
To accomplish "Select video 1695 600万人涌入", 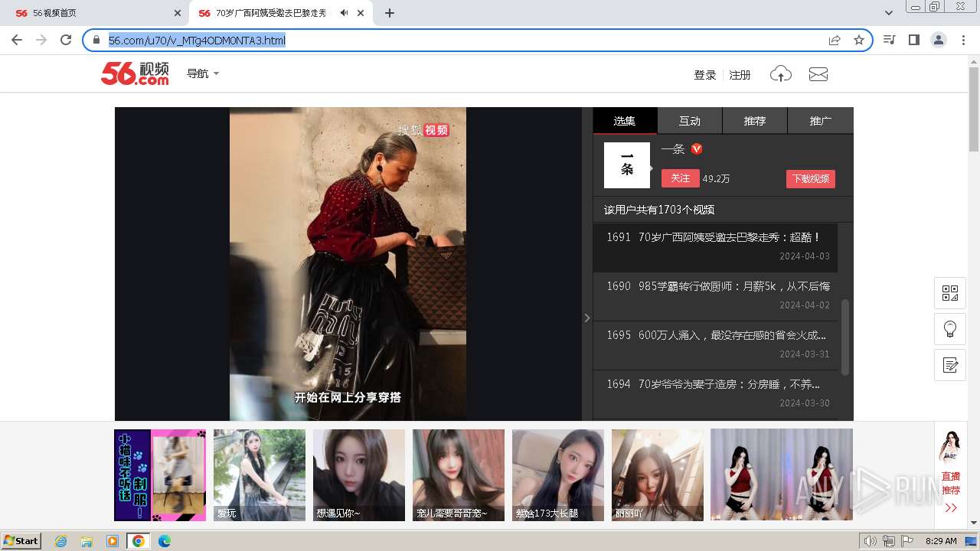I will coord(716,345).
